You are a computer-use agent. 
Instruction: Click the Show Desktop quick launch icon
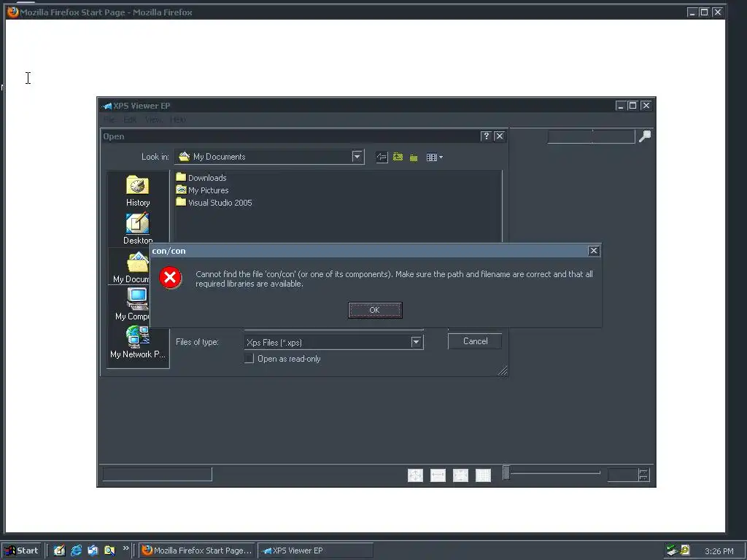pyautogui.click(x=60, y=551)
